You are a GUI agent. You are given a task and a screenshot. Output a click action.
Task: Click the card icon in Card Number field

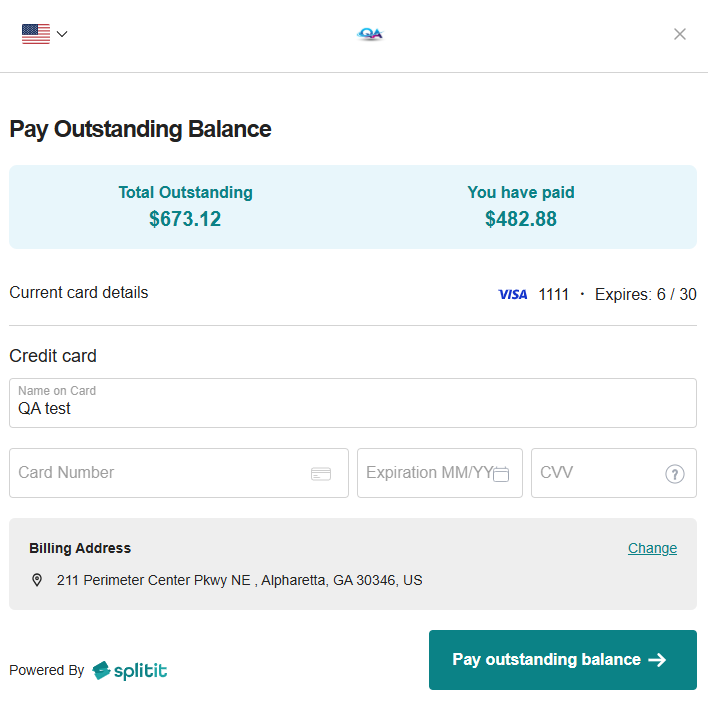321,474
